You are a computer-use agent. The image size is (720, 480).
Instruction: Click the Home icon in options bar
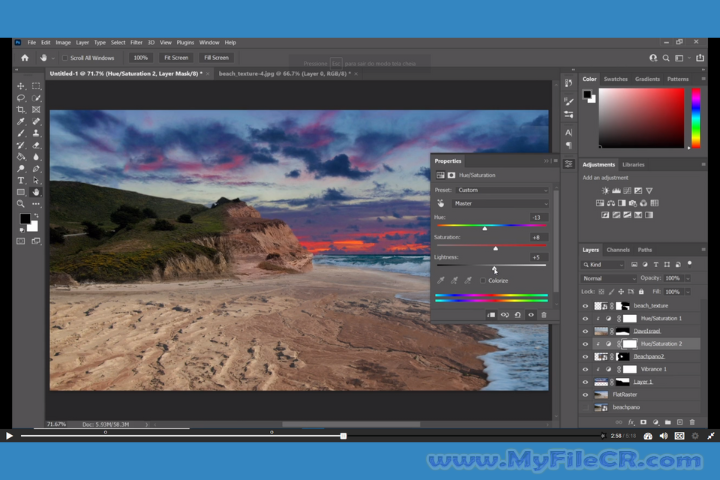pos(25,58)
